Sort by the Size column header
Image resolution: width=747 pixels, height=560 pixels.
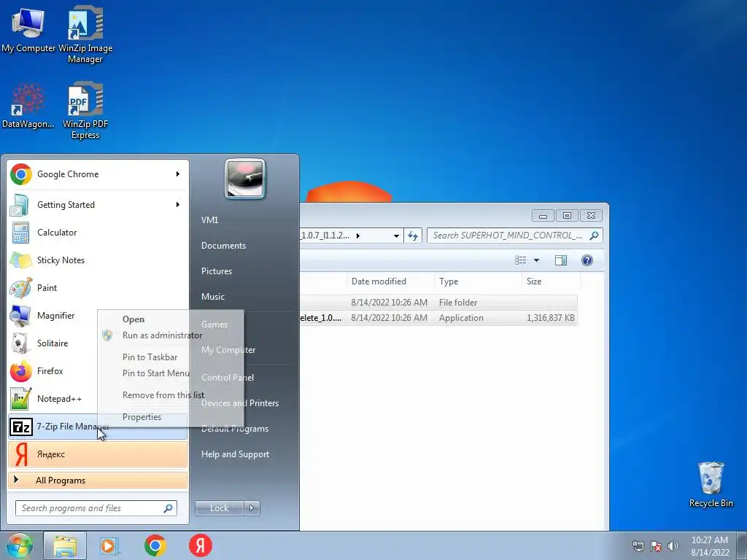[551, 281]
